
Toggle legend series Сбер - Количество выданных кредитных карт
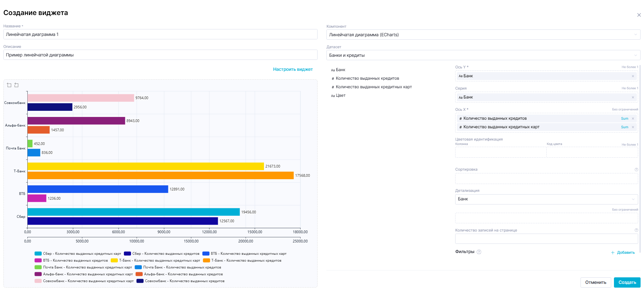(78, 254)
